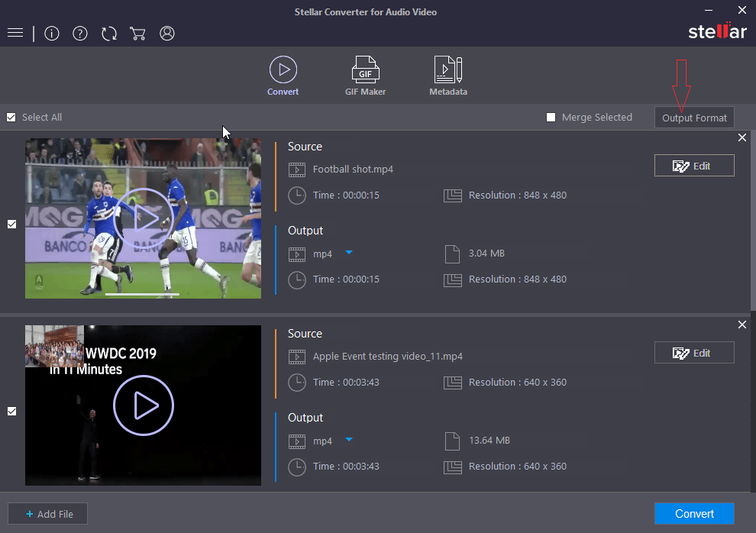Toggle the Select All checkbox
The image size is (756, 533).
[11, 117]
